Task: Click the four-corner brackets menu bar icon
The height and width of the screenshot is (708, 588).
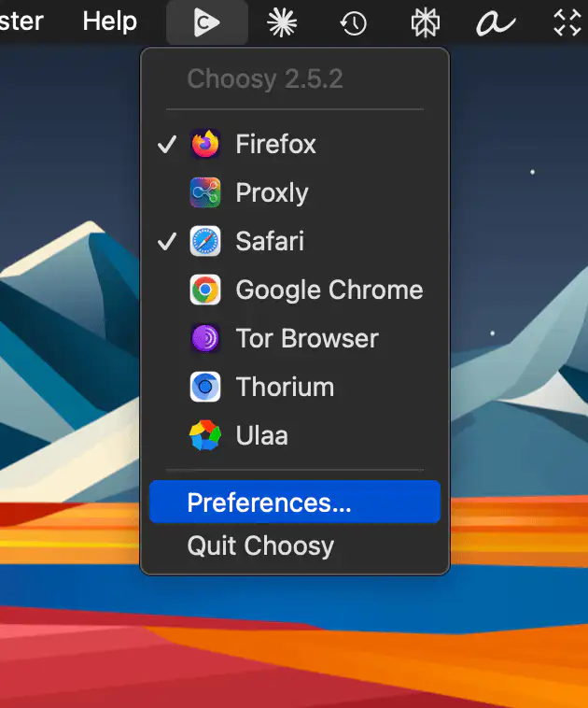Action: [x=567, y=22]
